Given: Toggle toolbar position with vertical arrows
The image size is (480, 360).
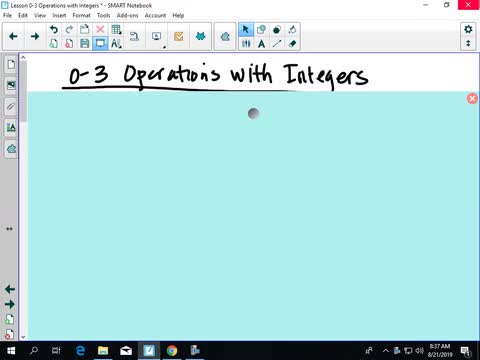Looking at the screenshot, I should click(468, 44).
